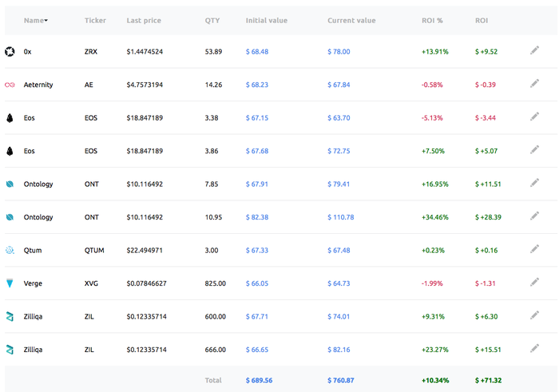The image size is (559, 392).
Task: Click edit pencil on Verge row
Action: pos(534,283)
